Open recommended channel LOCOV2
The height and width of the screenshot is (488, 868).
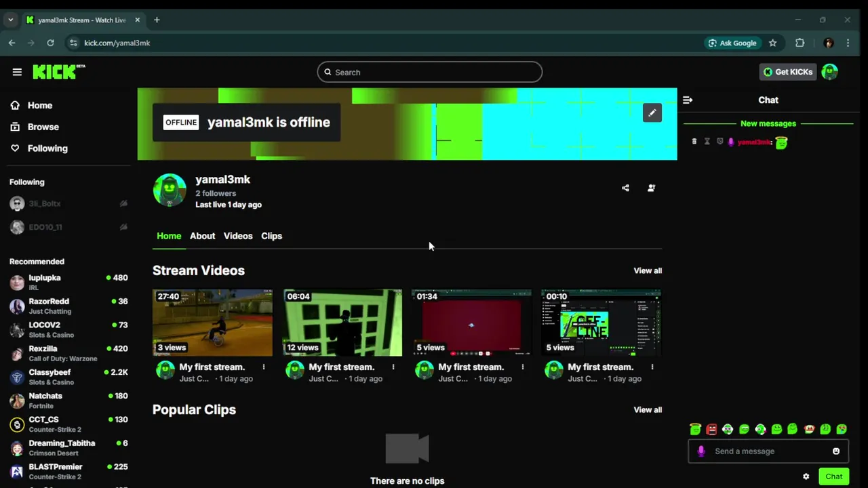(x=68, y=329)
